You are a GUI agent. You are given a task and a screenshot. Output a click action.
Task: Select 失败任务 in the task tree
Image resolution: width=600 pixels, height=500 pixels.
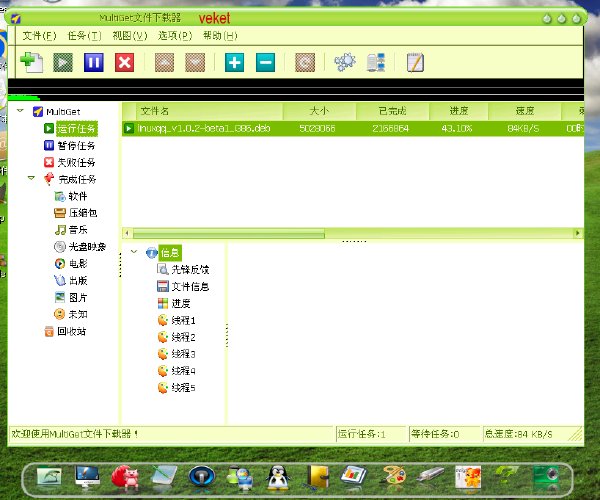click(76, 163)
